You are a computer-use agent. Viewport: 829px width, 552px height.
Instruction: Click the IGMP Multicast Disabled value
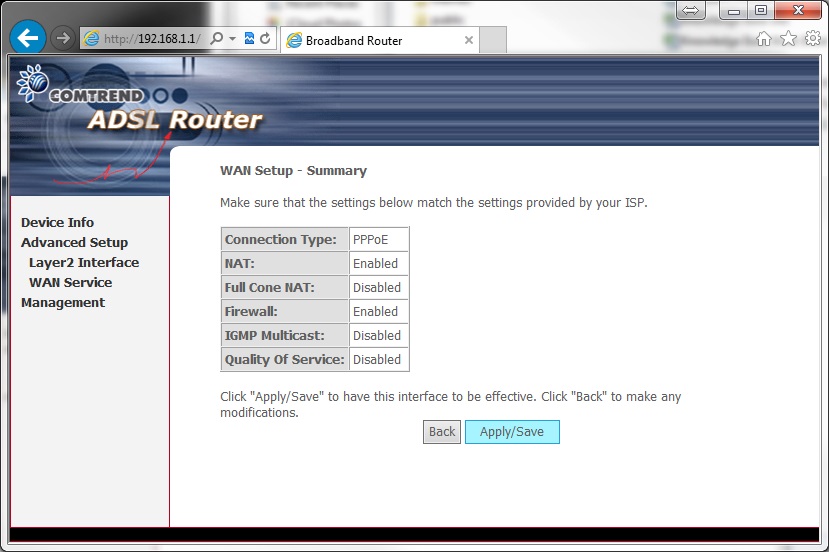click(x=379, y=336)
